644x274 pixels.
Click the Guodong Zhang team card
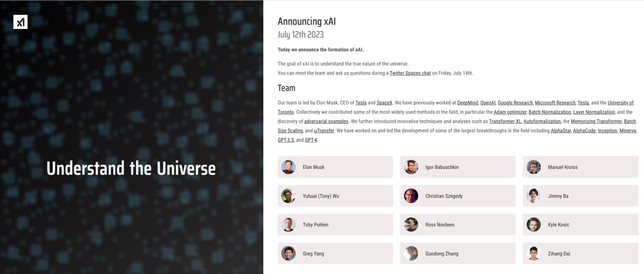point(457,253)
